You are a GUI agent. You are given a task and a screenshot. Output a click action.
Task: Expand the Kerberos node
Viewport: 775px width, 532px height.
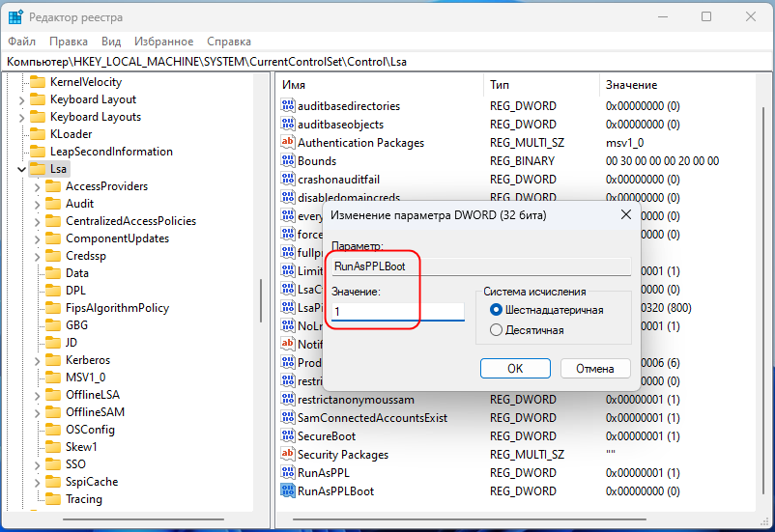37,360
